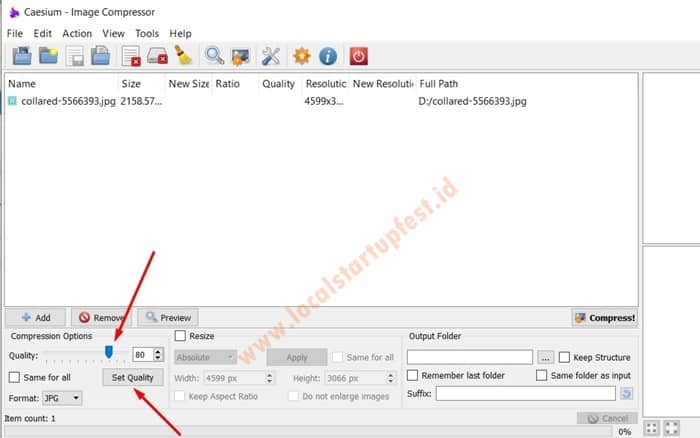The height and width of the screenshot is (438, 700).
Task: Click the Width spinner arrows
Action: (269, 378)
